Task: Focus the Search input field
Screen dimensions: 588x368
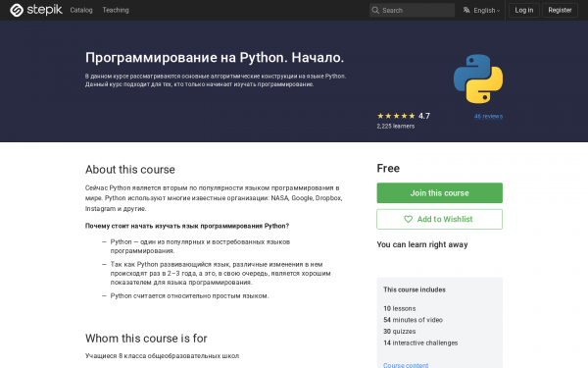Action: pos(412,10)
